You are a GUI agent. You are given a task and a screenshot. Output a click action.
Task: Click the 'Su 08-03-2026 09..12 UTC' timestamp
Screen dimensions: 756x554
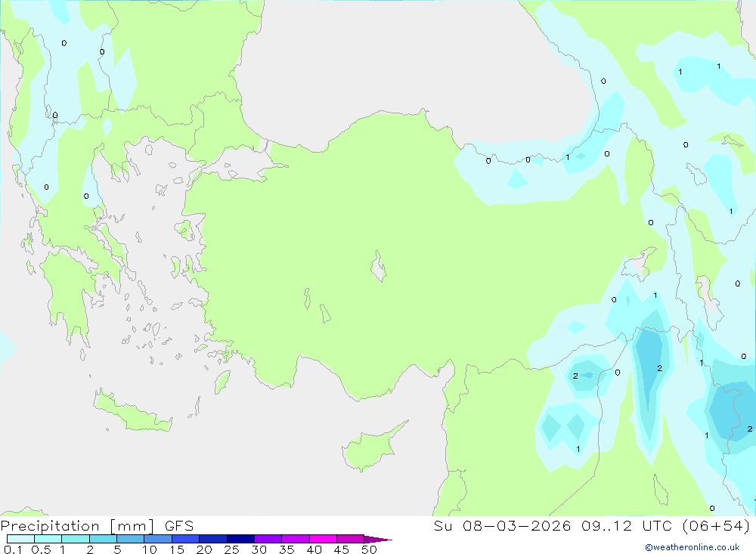point(553,525)
